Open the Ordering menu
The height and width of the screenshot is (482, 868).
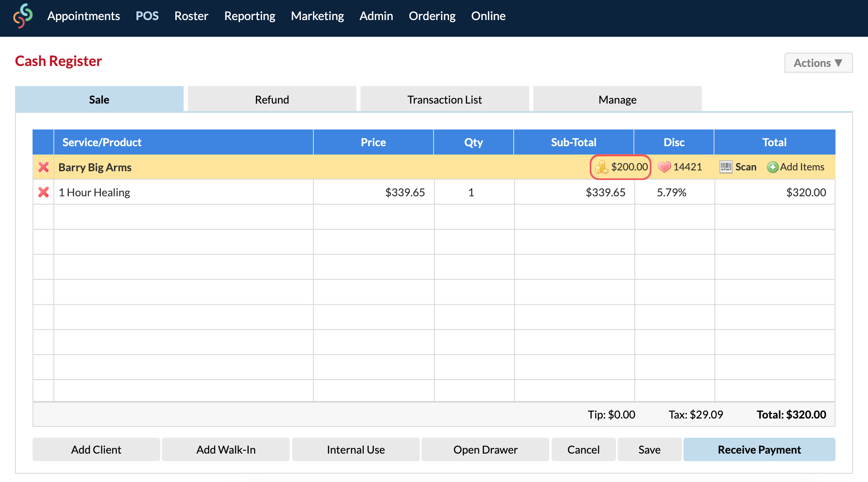pos(432,16)
